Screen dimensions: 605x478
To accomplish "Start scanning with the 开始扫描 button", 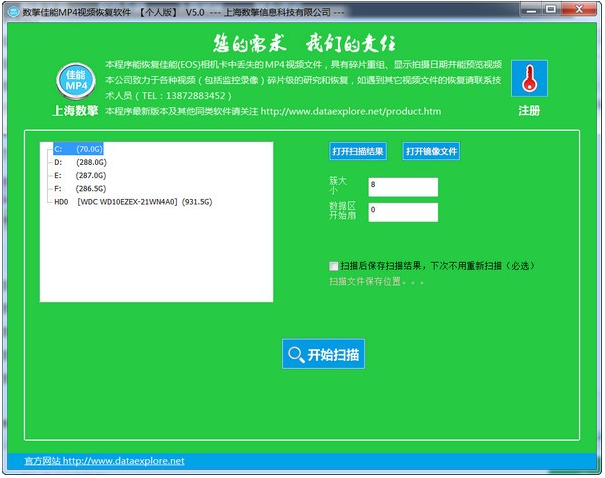I will (x=323, y=354).
